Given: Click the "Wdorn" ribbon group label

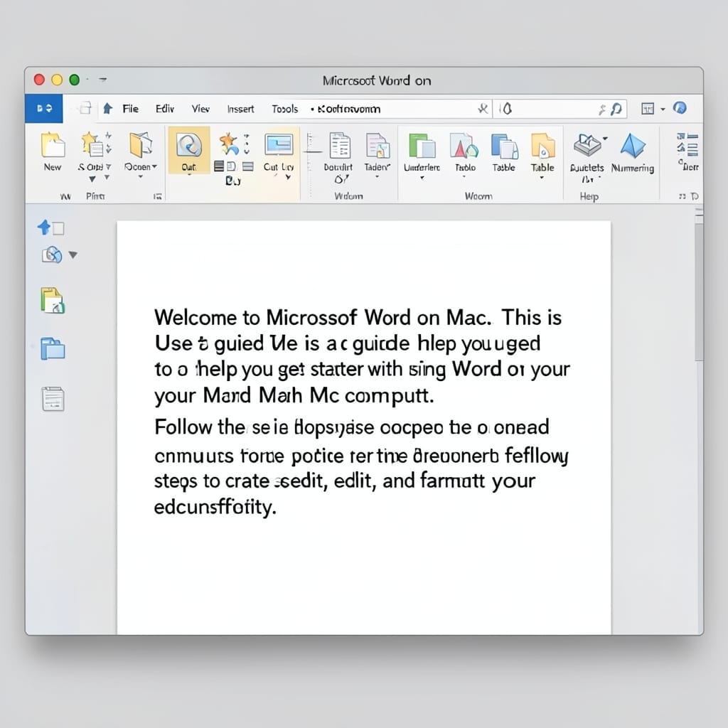Looking at the screenshot, I should click(348, 196).
